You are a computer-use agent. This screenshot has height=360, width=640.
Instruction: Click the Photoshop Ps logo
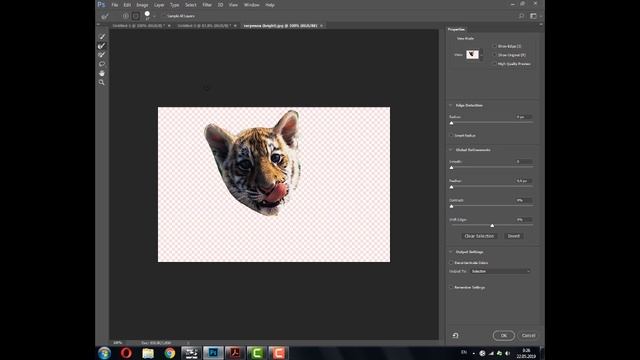tap(101, 4)
